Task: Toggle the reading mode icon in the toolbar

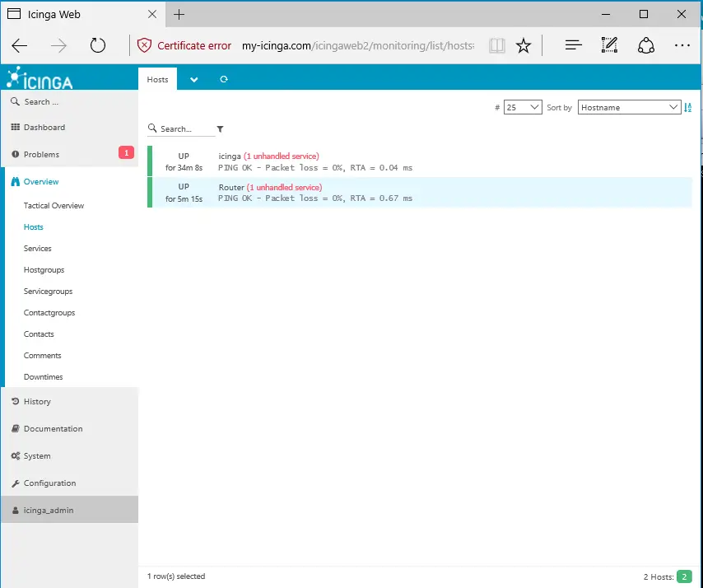Action: tap(496, 46)
